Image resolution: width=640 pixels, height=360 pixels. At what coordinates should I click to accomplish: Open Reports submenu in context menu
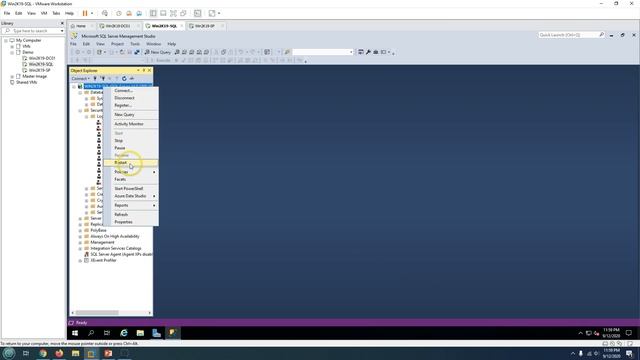pos(131,205)
